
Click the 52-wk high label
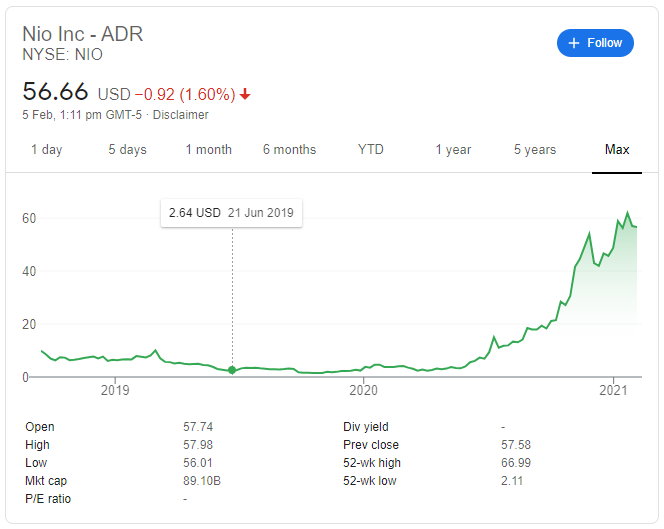tap(372, 463)
